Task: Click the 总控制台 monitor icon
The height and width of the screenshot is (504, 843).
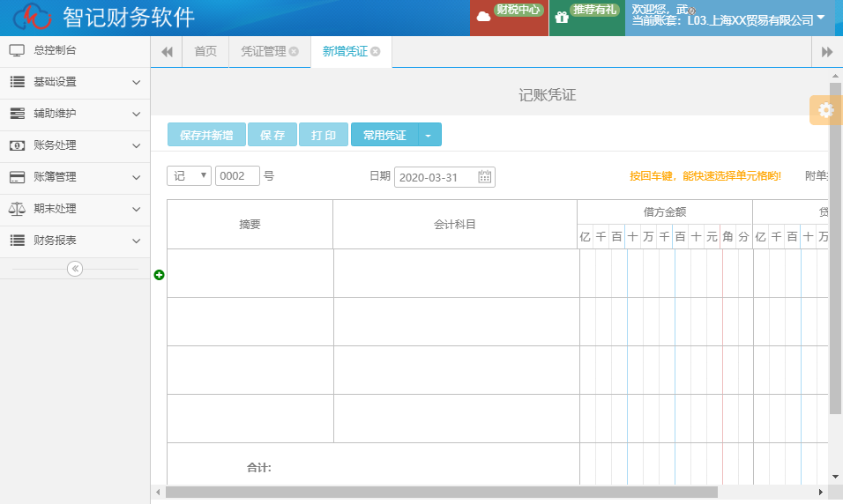Action: click(17, 50)
